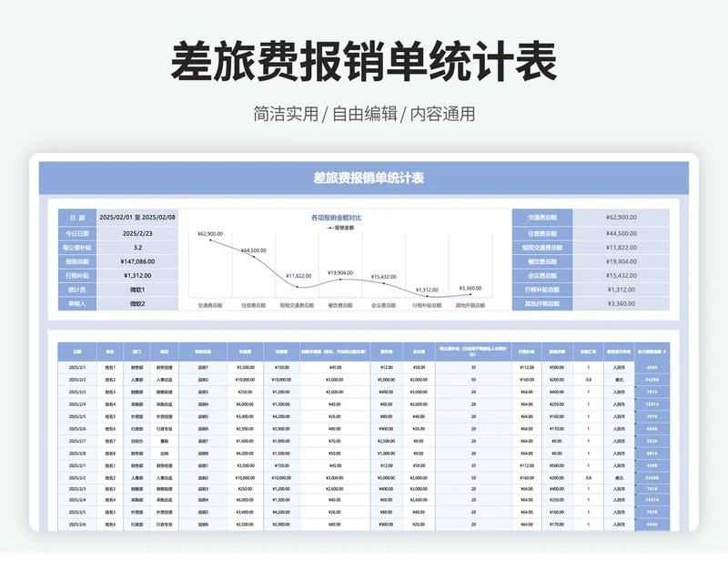Click the 其他报销总额 value ¥3,360.00
The image size is (728, 561).
622,303
